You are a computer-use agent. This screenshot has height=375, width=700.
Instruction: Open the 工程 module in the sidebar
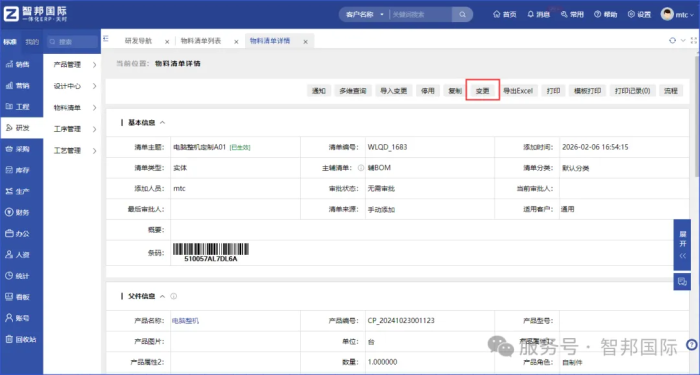(18, 107)
